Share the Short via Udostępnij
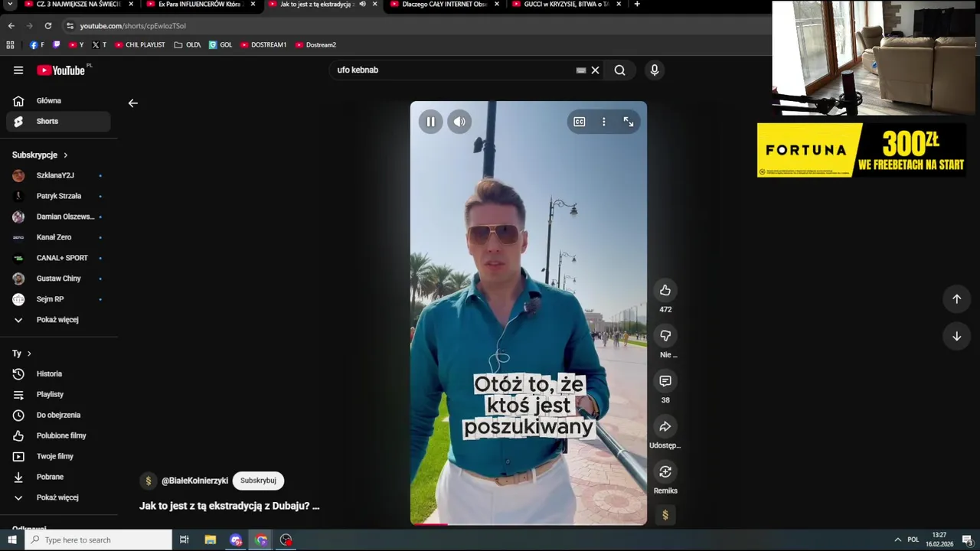The height and width of the screenshot is (551, 980). pos(665,427)
